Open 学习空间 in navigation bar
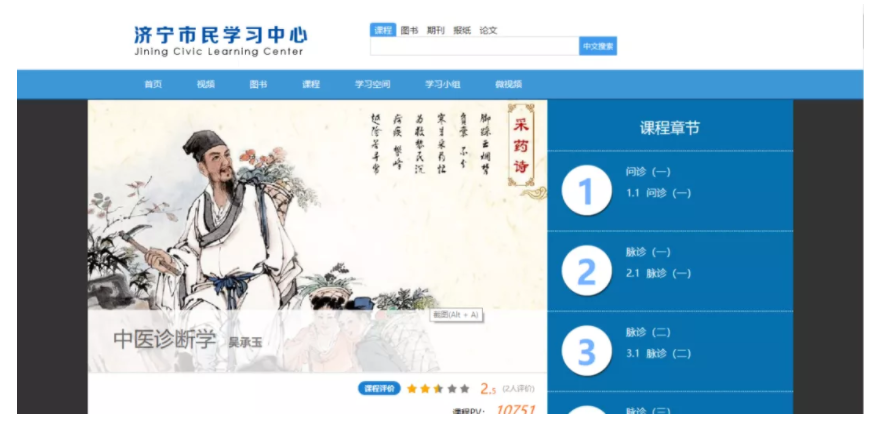876x422 pixels. click(x=373, y=84)
